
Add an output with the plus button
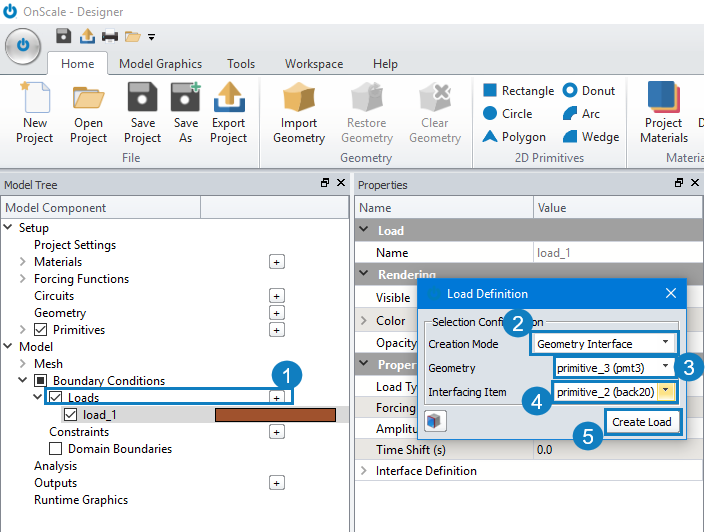[277, 483]
